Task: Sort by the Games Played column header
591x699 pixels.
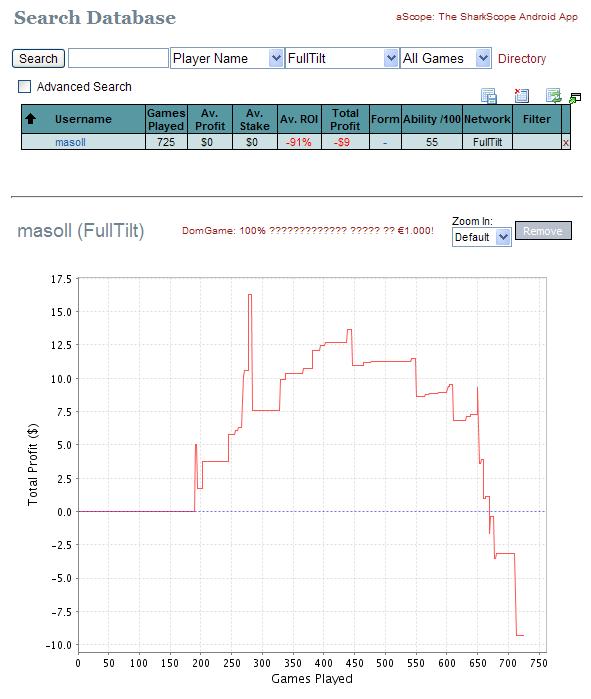Action: (166, 119)
